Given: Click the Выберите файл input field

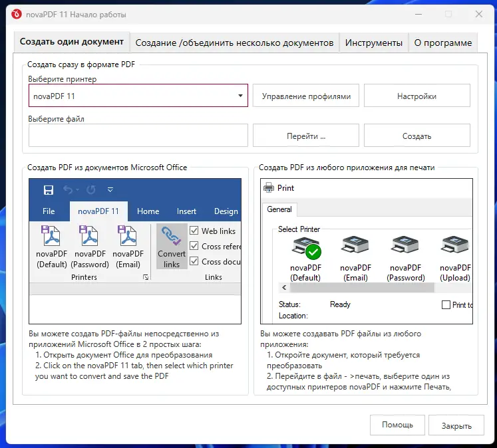Looking at the screenshot, I should click(138, 136).
